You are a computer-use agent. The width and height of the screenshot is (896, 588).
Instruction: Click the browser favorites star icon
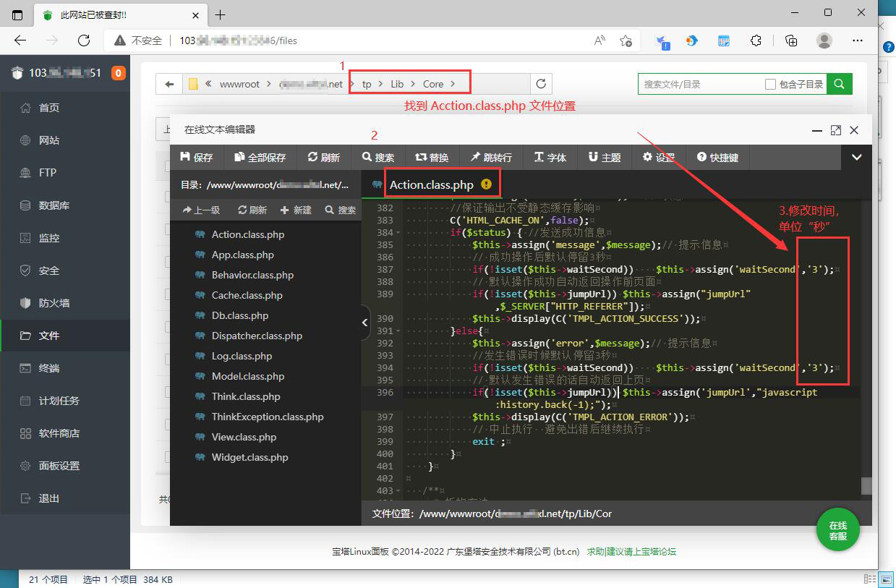click(626, 41)
